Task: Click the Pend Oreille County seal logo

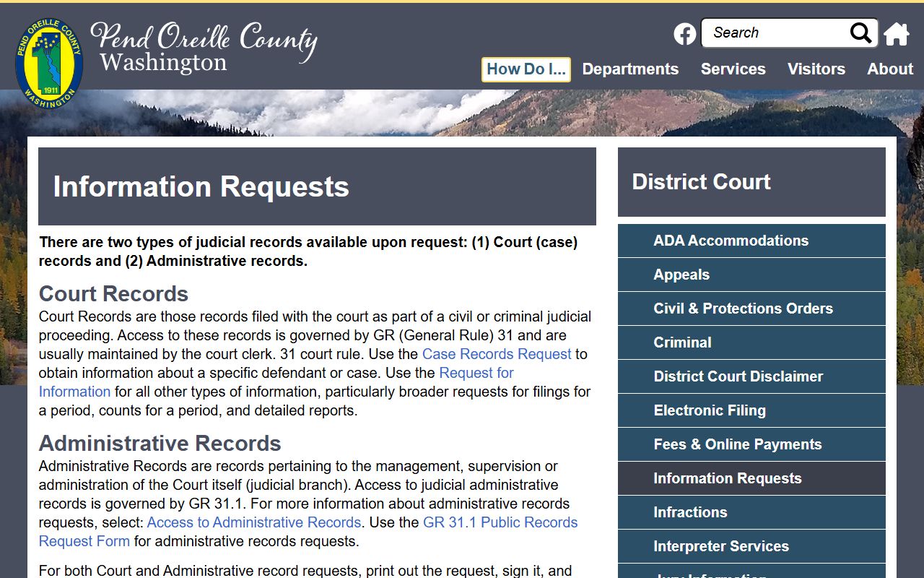Action: (x=49, y=62)
